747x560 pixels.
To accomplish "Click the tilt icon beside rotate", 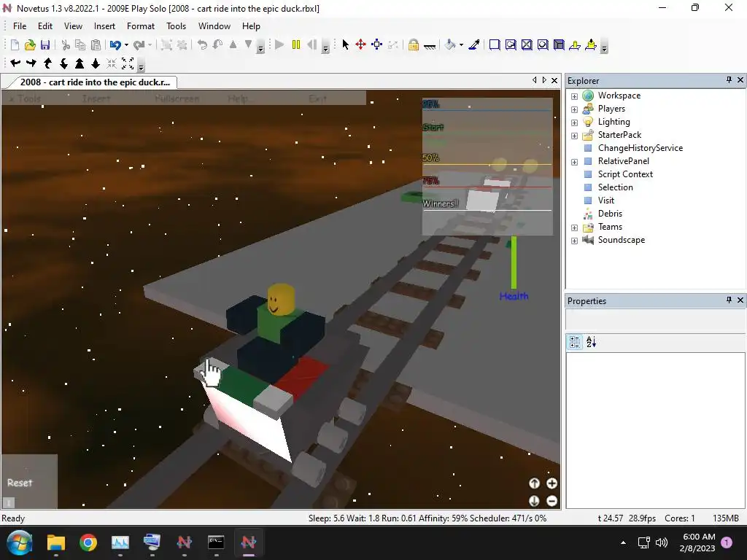I will click(217, 44).
